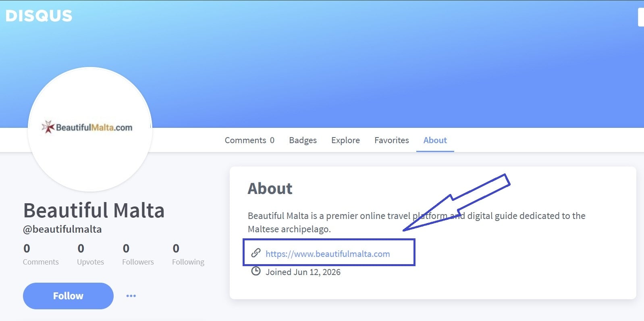Image resolution: width=644 pixels, height=321 pixels.
Task: Click the BeautifulMalta.com profile avatar
Action: coord(90,129)
